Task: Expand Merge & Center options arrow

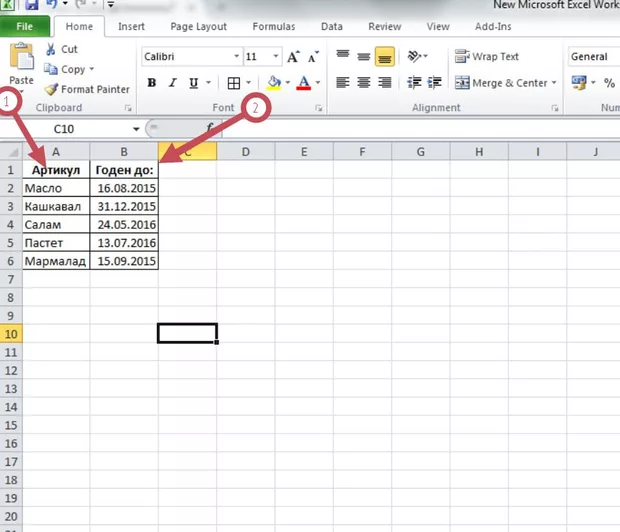Action: tap(554, 83)
